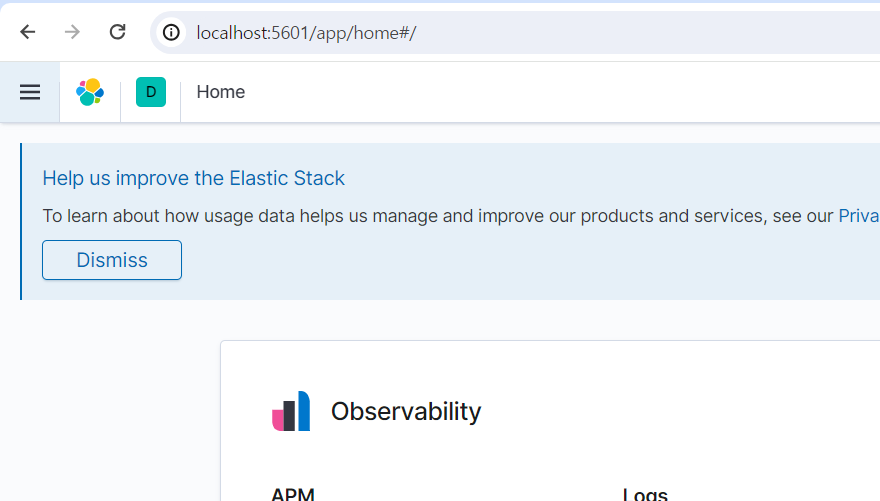This screenshot has width=880, height=501.
Task: Open the Observability section title
Action: [x=406, y=411]
